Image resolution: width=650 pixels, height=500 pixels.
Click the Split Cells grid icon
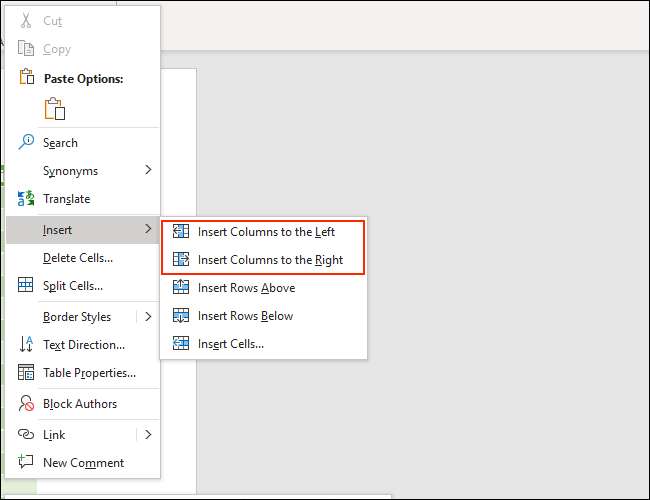coord(26,285)
